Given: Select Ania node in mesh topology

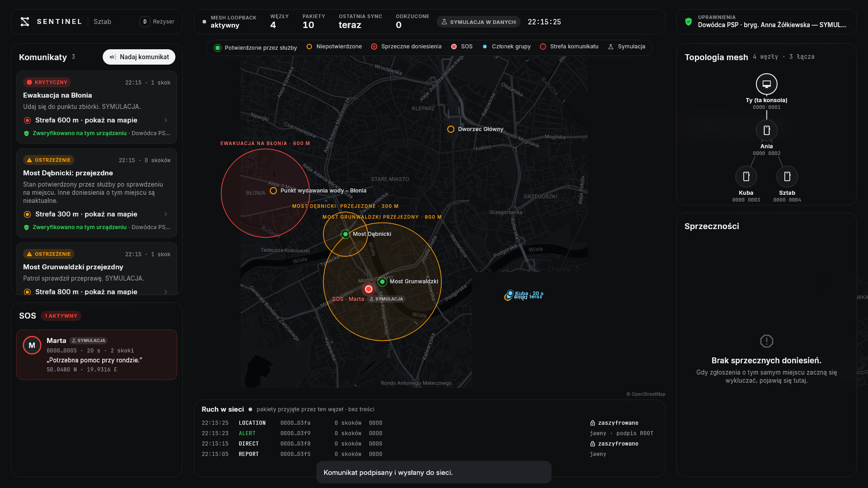Looking at the screenshot, I should pos(767,131).
